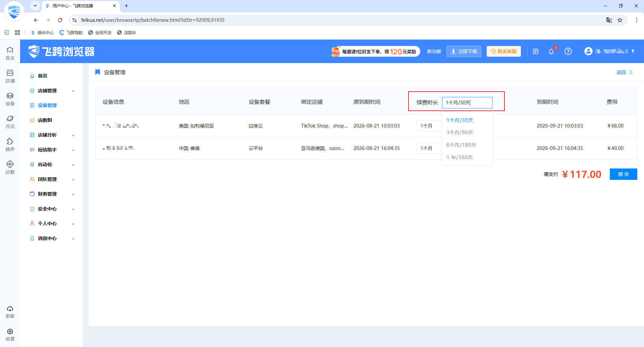Click the 飞跨浏览器 logo

pos(61,51)
